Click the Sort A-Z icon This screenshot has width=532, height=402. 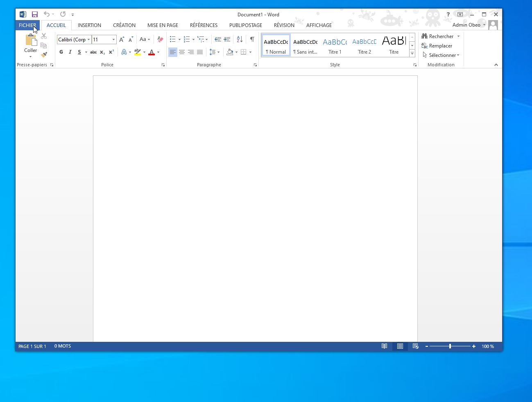click(240, 39)
